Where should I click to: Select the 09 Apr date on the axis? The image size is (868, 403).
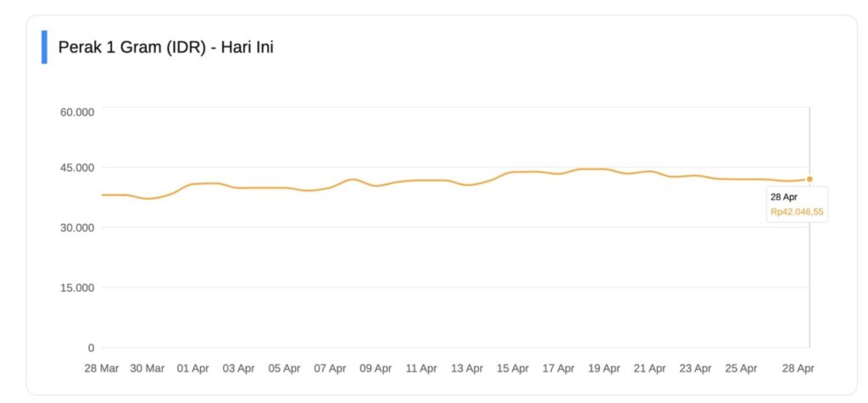click(376, 368)
